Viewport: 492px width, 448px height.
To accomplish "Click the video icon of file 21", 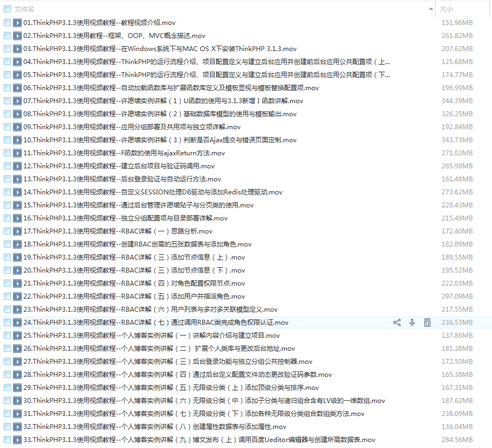I will pos(17,283).
